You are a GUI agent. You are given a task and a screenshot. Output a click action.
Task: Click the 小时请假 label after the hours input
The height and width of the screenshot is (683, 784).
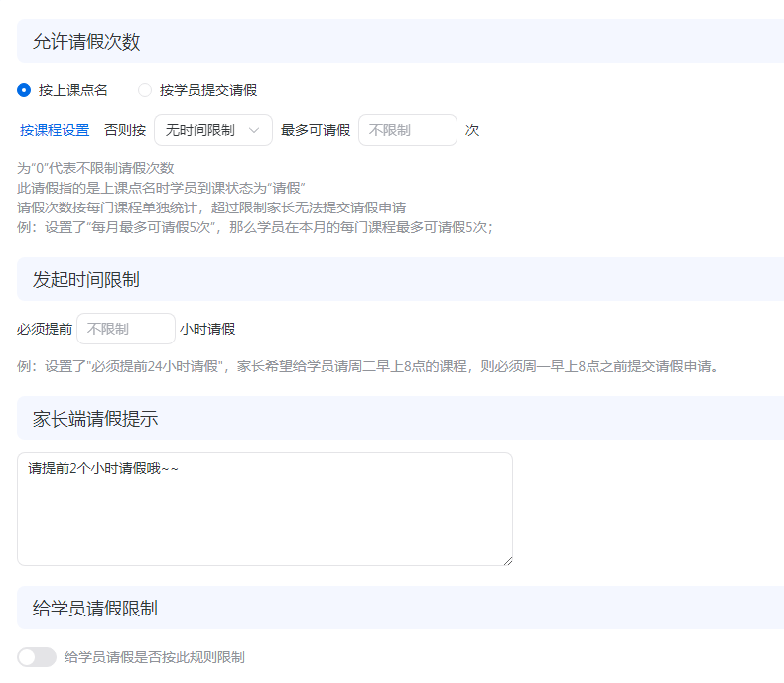point(207,329)
